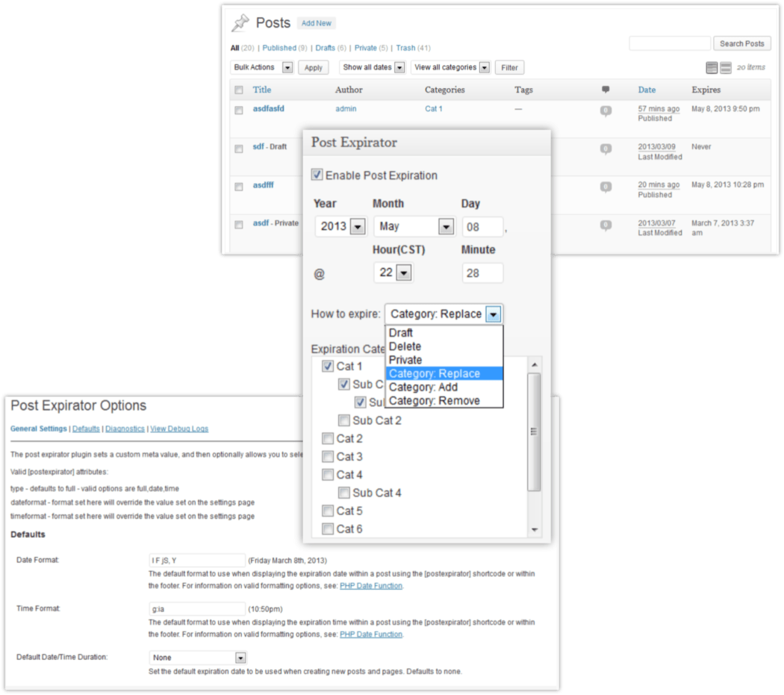Open comment bubble for asdfff post
The height and width of the screenshot is (695, 784).
[x=606, y=187]
